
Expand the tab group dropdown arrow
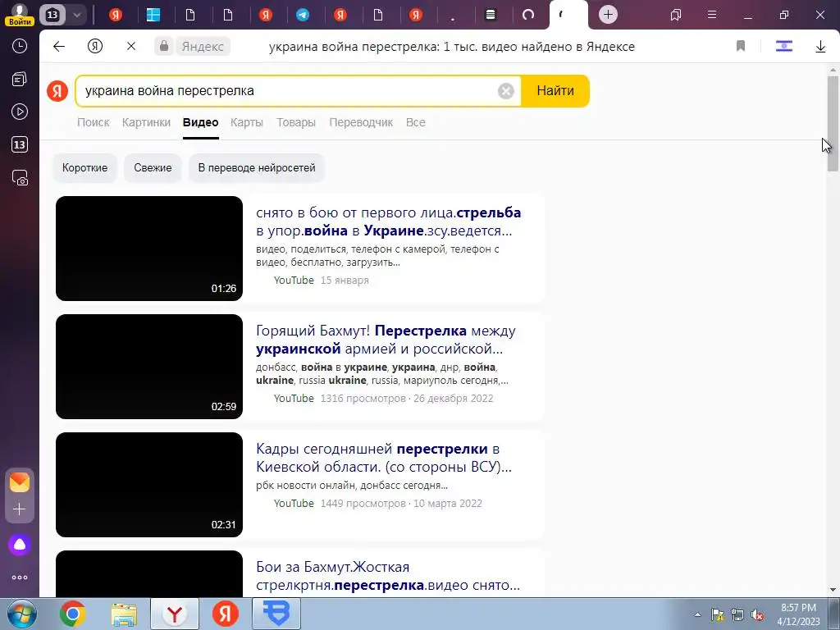76,15
